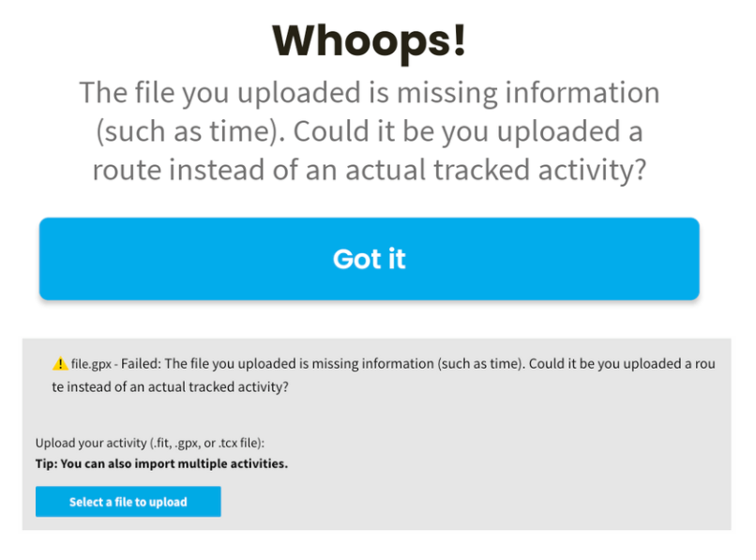Click the yellow warning triangle icon

point(60,364)
